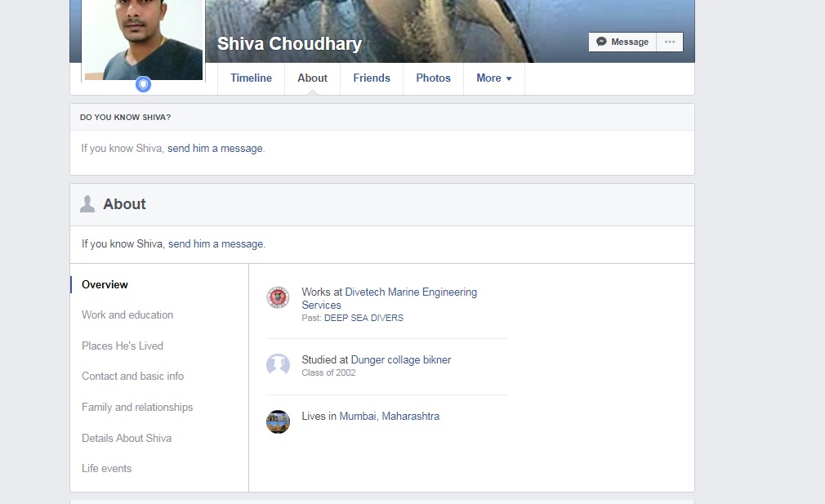Open Work and education section
This screenshot has width=825, height=504.
pyautogui.click(x=127, y=314)
